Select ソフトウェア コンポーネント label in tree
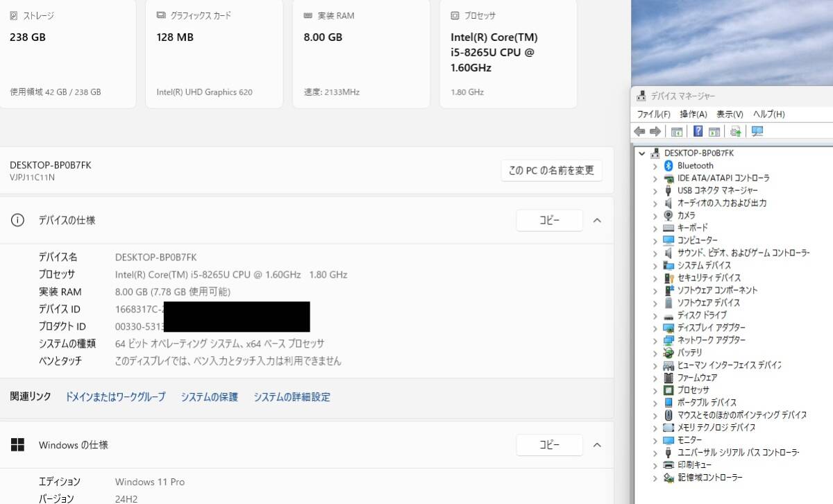Image resolution: width=833 pixels, height=504 pixels. [718, 290]
